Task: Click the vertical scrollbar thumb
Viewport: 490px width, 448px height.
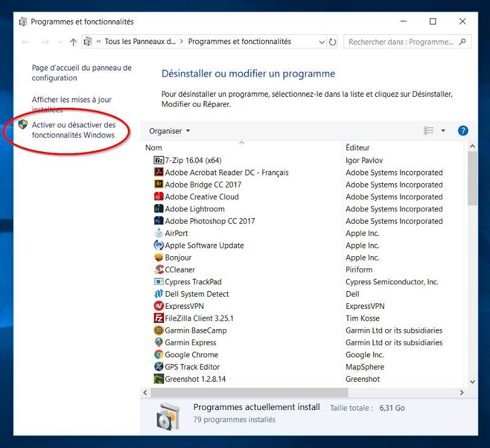Action: (472, 178)
